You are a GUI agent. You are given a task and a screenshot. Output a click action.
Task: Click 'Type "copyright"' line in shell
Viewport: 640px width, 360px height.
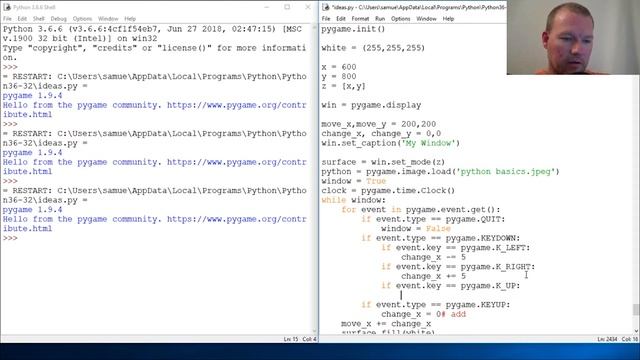pos(154,48)
